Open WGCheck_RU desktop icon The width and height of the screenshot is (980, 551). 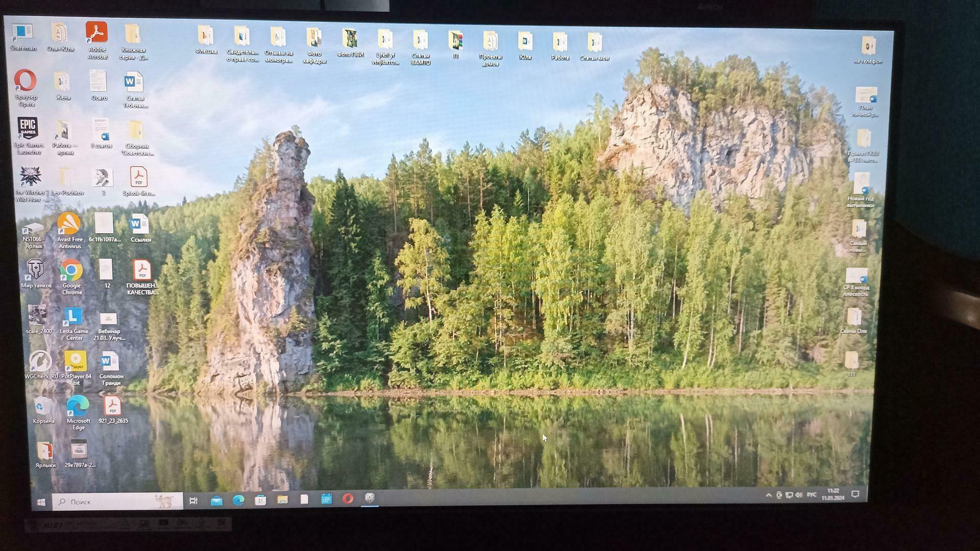tap(41, 365)
